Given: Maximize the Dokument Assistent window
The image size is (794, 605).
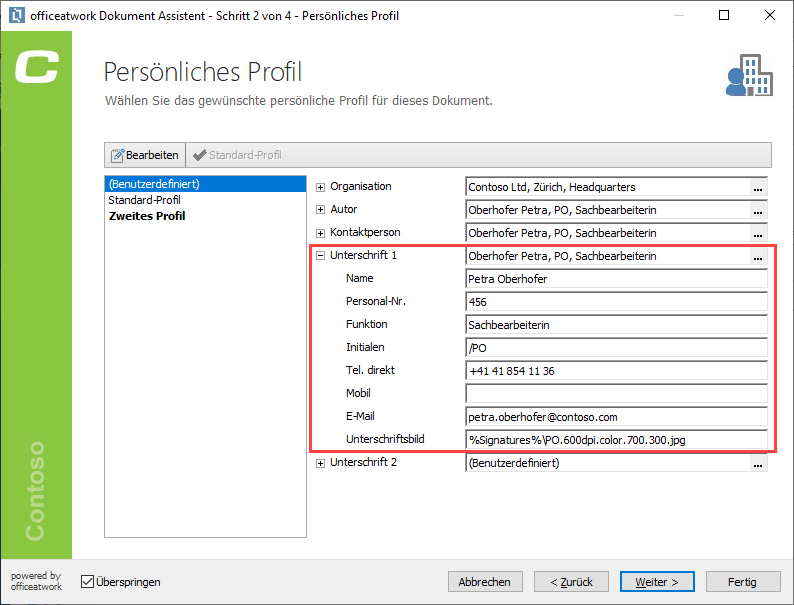Looking at the screenshot, I should coord(724,15).
